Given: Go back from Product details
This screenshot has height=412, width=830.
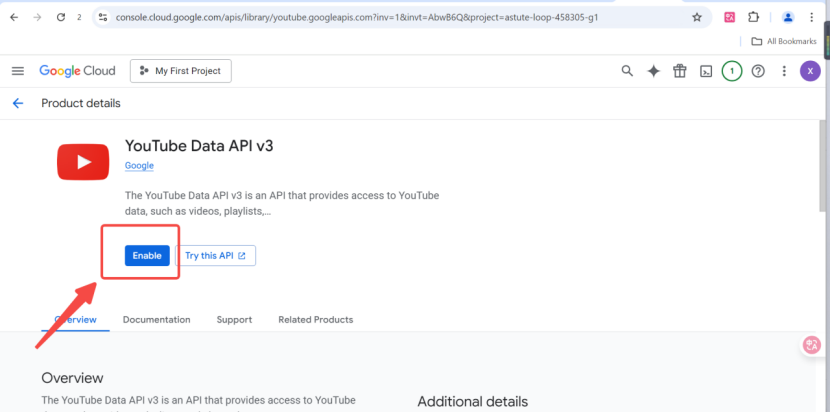Looking at the screenshot, I should coord(18,103).
